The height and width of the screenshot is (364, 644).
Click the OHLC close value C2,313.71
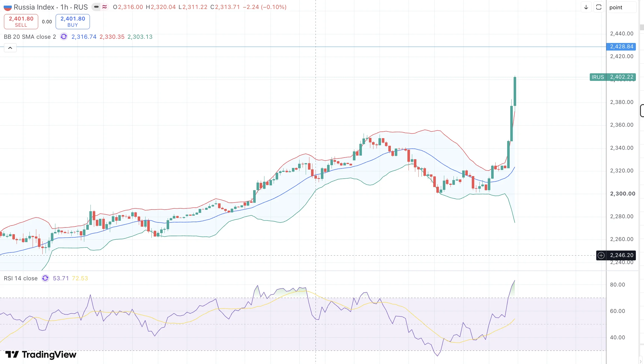point(225,7)
